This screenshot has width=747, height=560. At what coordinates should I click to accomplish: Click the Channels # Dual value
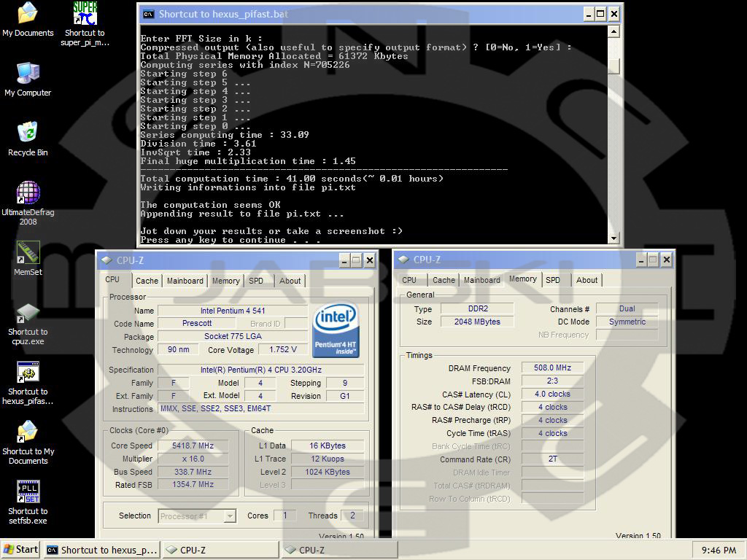click(627, 308)
